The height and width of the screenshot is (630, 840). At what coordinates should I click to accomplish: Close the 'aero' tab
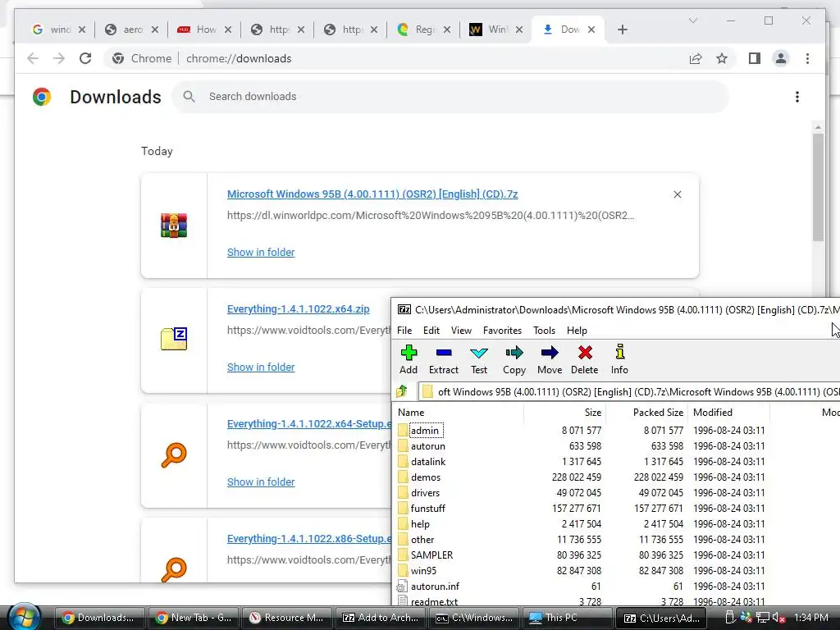coord(155,30)
